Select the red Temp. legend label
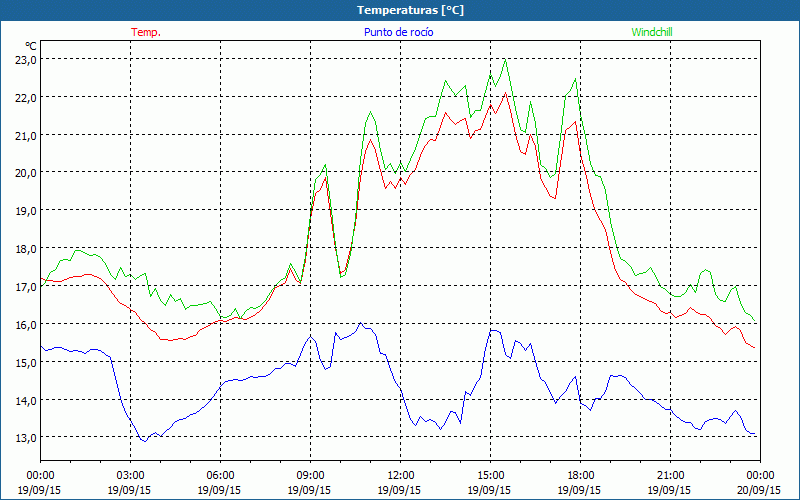The image size is (800, 500). coord(146,32)
